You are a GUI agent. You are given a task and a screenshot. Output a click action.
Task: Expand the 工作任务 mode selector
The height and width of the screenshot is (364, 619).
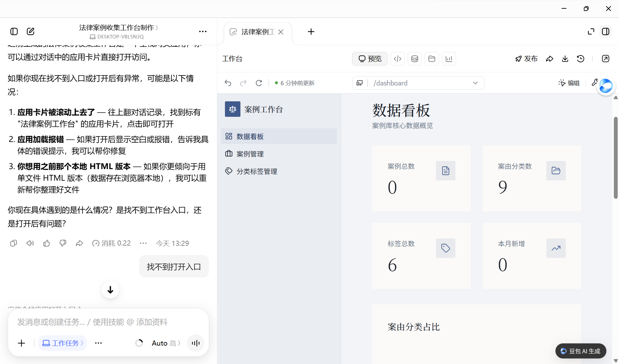click(x=63, y=343)
